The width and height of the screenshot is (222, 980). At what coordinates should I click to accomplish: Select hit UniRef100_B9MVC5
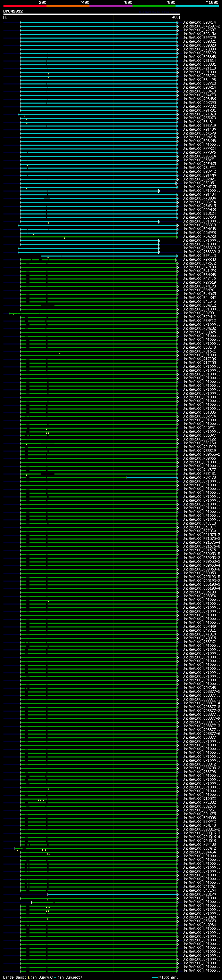pyautogui.click(x=199, y=137)
